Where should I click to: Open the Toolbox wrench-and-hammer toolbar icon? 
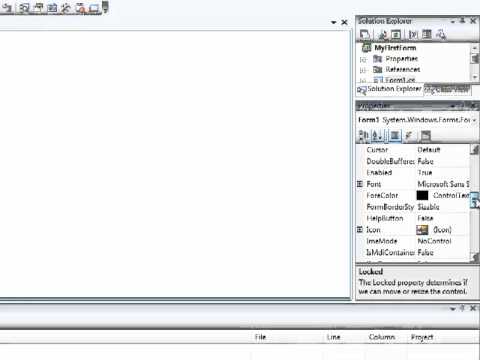pos(66,7)
